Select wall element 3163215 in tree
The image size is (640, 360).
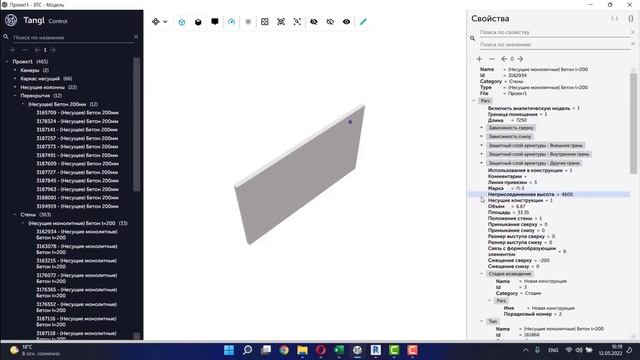[76, 263]
